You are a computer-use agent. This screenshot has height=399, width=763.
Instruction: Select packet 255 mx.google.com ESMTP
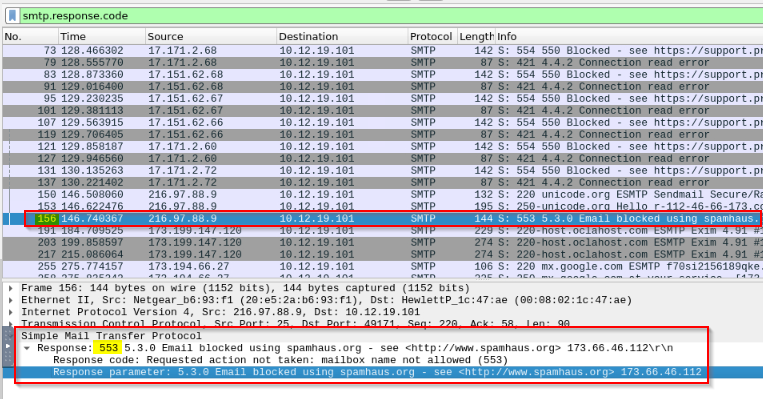(x=382, y=267)
